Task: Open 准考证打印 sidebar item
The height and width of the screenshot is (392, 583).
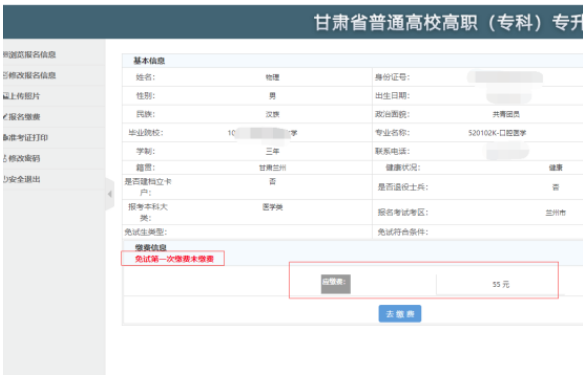Action: 26,138
